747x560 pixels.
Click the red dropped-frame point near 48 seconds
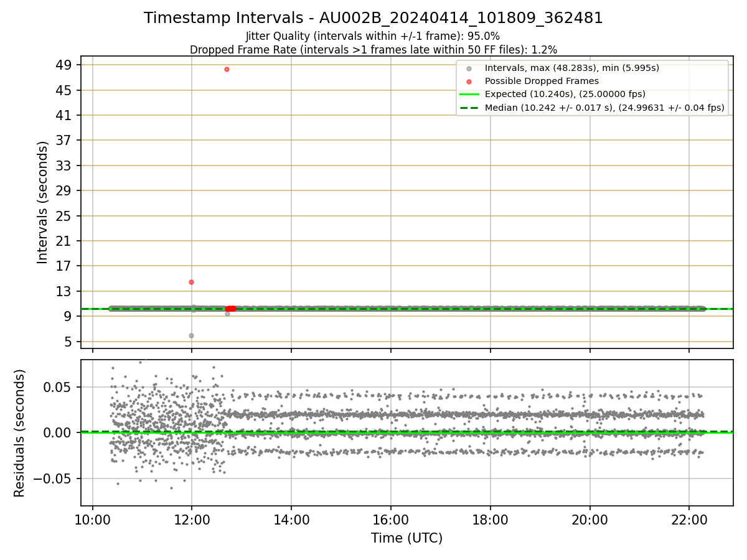pos(227,69)
